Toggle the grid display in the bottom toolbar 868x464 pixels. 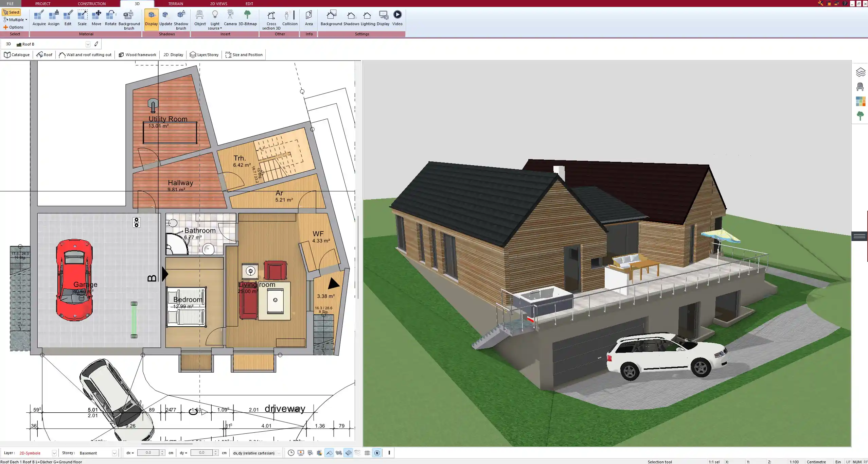coord(367,453)
